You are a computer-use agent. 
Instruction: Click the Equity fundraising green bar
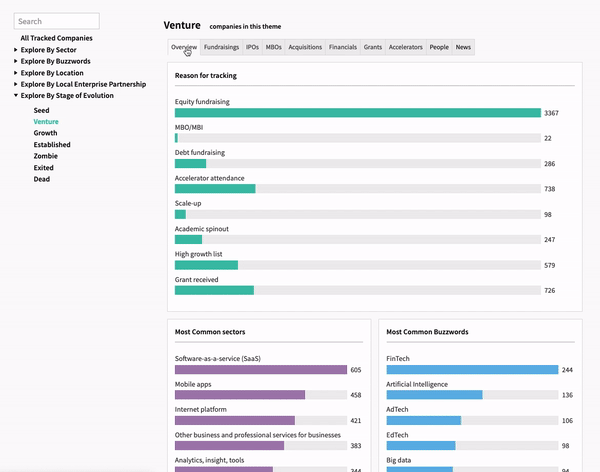(358, 113)
